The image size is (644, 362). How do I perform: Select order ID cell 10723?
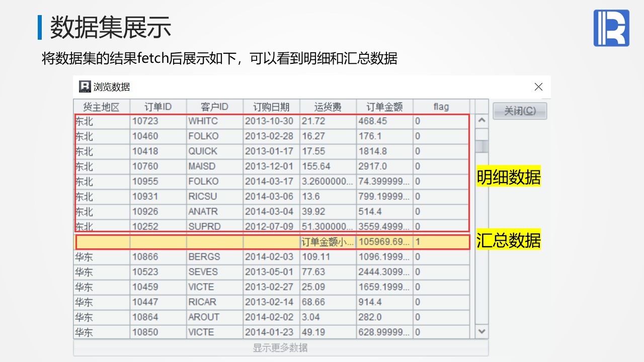pyautogui.click(x=158, y=121)
